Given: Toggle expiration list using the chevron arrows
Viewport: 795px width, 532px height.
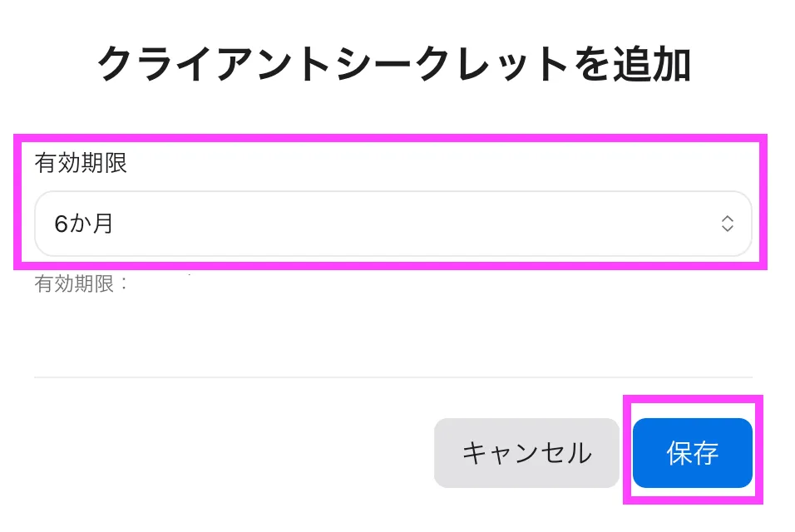Looking at the screenshot, I should point(727,224).
